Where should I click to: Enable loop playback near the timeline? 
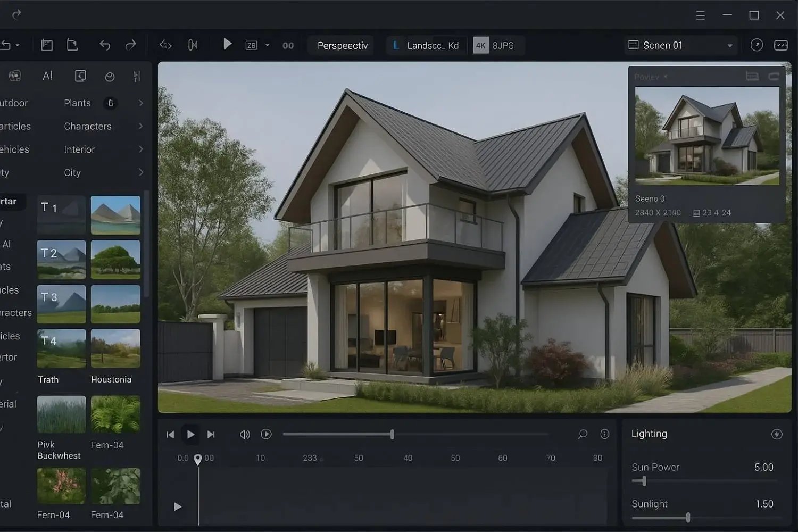tap(266, 434)
